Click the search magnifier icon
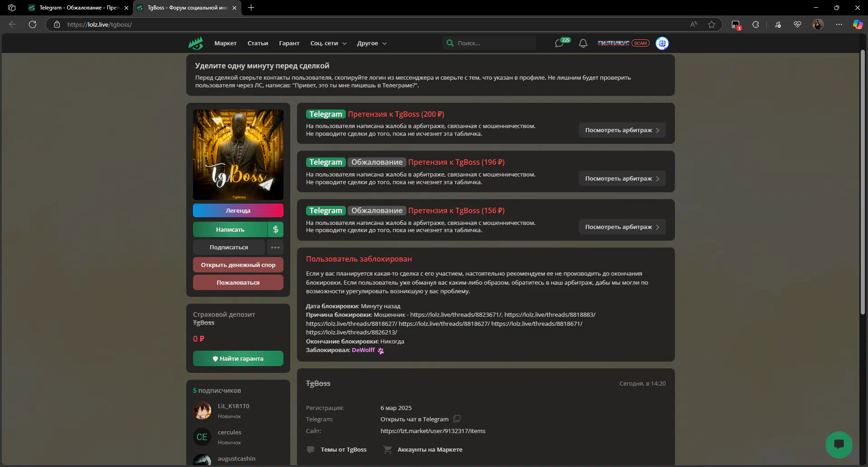 coord(450,43)
